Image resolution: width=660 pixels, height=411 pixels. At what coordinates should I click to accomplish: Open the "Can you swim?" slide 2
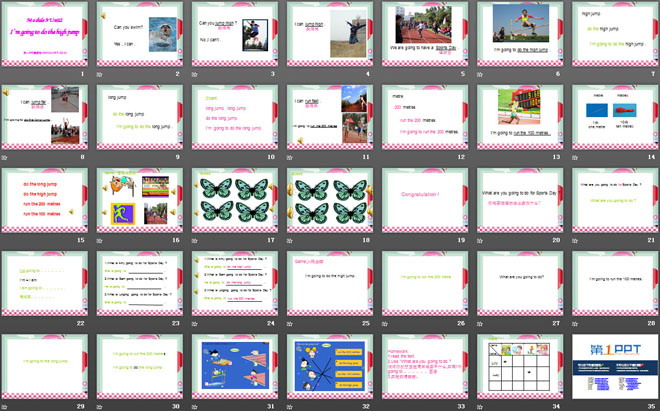pyautogui.click(x=137, y=34)
